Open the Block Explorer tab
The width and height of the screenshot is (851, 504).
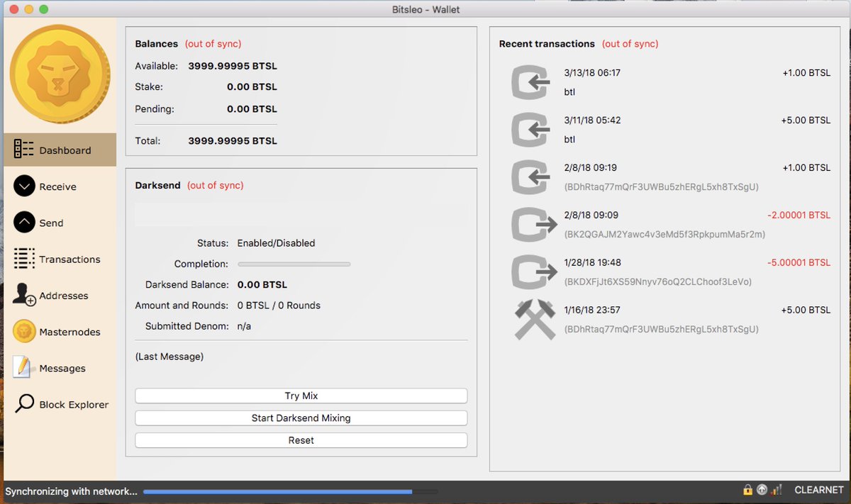coord(60,404)
